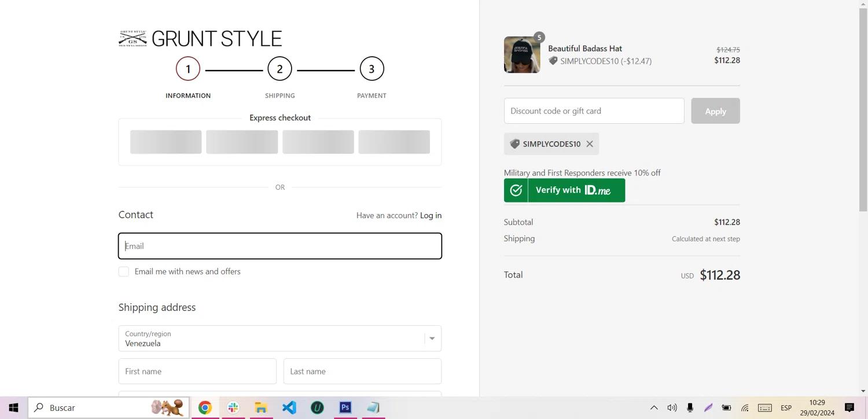Select step 3 Payment circle
Viewport: 868px width, 419px height.
(372, 69)
